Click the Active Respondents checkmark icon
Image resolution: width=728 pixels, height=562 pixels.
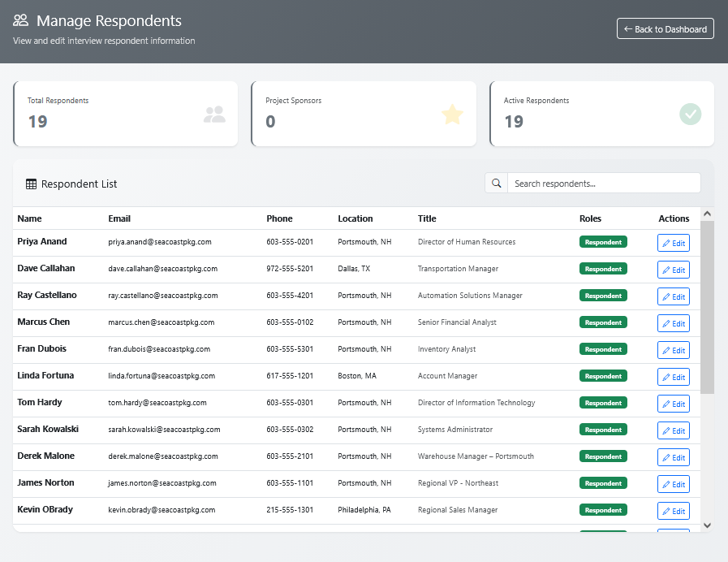tap(690, 115)
